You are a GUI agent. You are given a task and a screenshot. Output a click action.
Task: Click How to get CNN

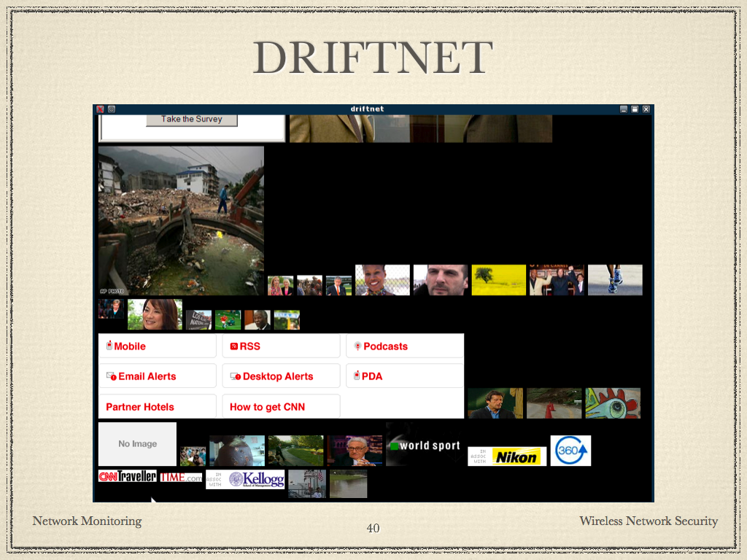pos(267,407)
